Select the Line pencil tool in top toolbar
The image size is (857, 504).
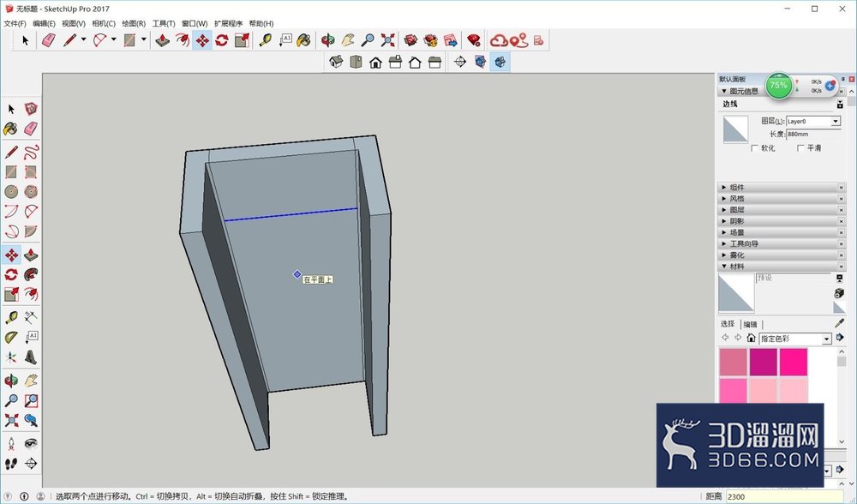tap(69, 40)
